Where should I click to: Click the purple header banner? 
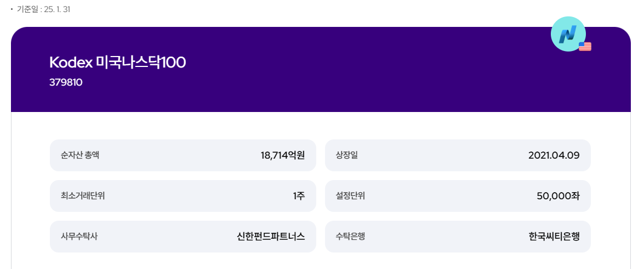[321, 70]
